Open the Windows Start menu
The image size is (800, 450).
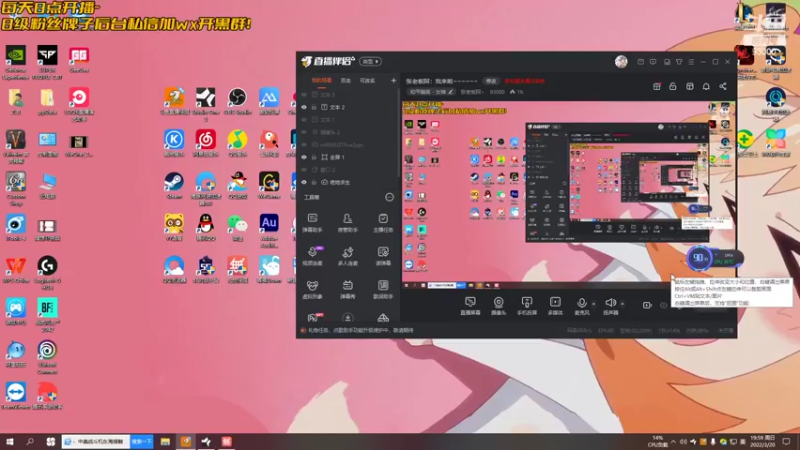pyautogui.click(x=10, y=441)
